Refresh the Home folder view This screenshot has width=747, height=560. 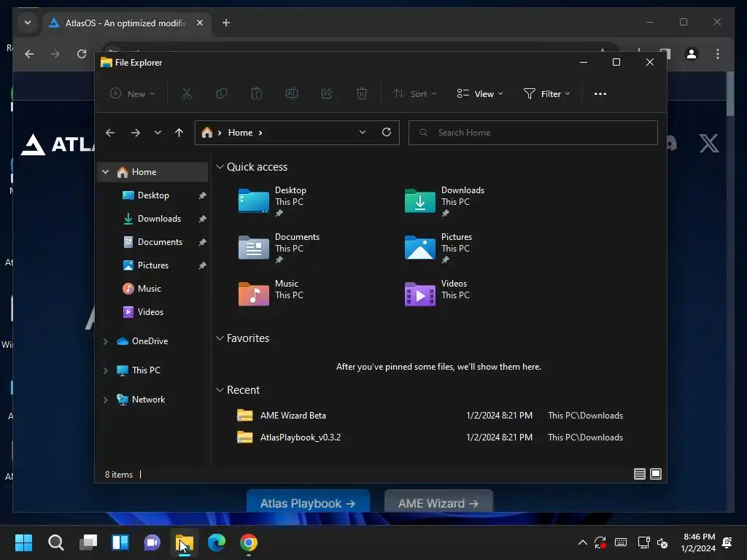(x=387, y=132)
